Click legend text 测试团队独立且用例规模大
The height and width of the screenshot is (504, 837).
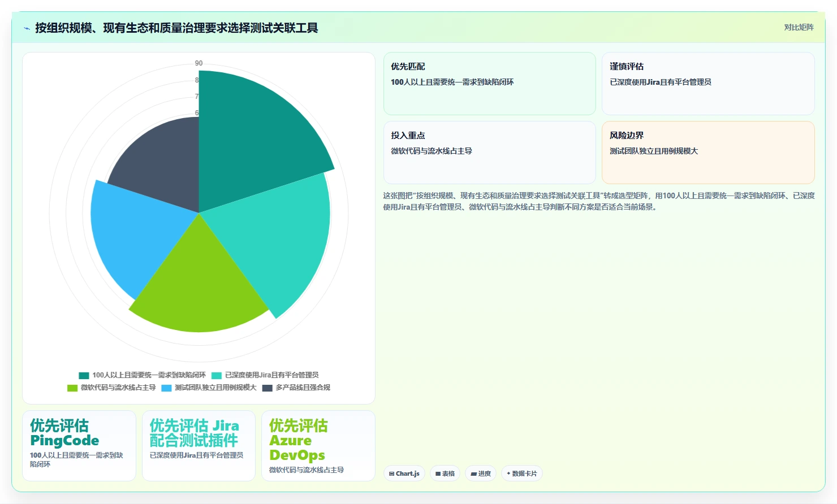(215, 388)
